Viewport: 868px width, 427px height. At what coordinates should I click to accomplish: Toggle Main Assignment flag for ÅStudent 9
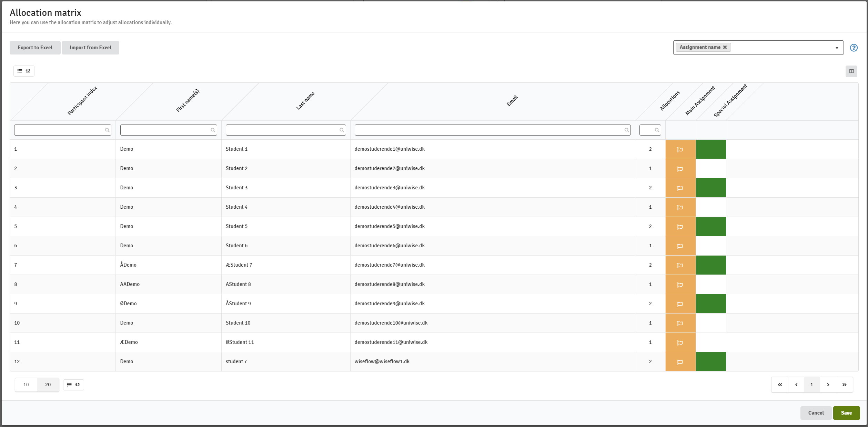(680, 304)
